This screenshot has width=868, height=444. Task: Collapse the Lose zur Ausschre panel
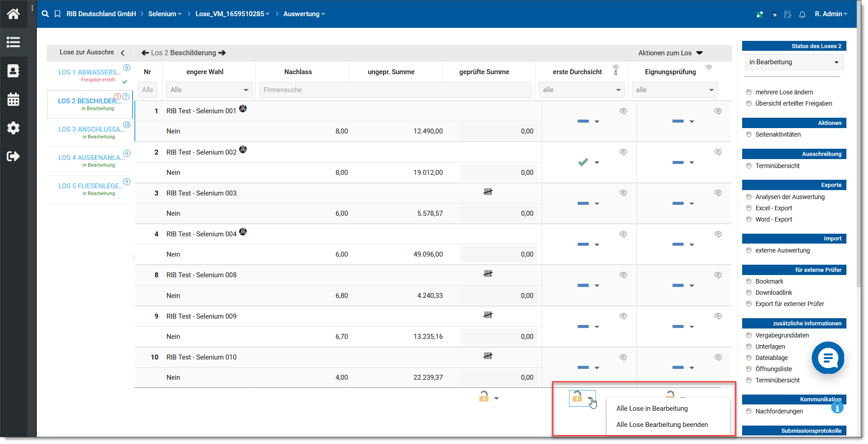click(x=123, y=53)
